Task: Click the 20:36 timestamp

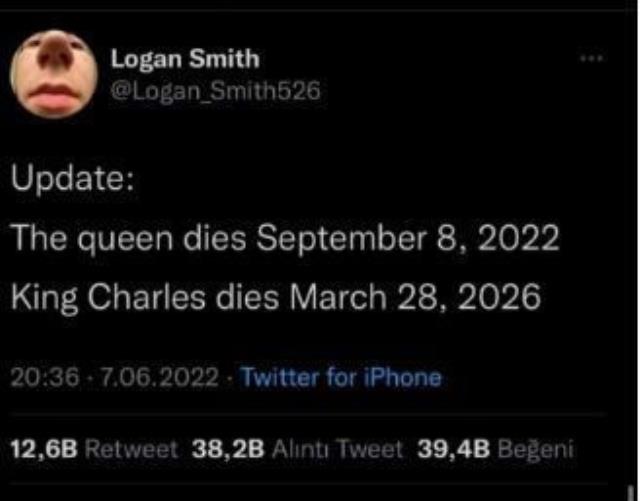Action: 45,377
